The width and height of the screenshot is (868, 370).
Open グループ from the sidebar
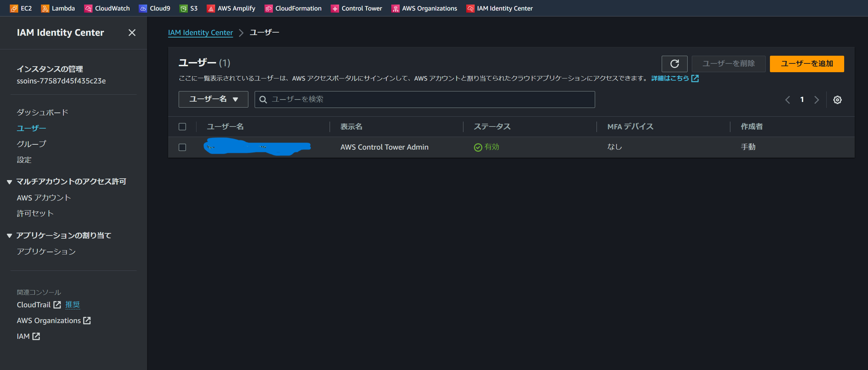point(31,144)
